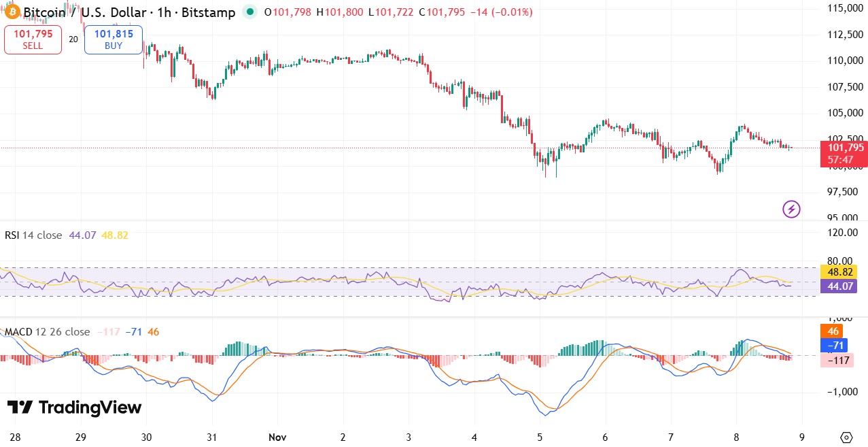Open the 1h timeframe selector in the title

click(163, 12)
